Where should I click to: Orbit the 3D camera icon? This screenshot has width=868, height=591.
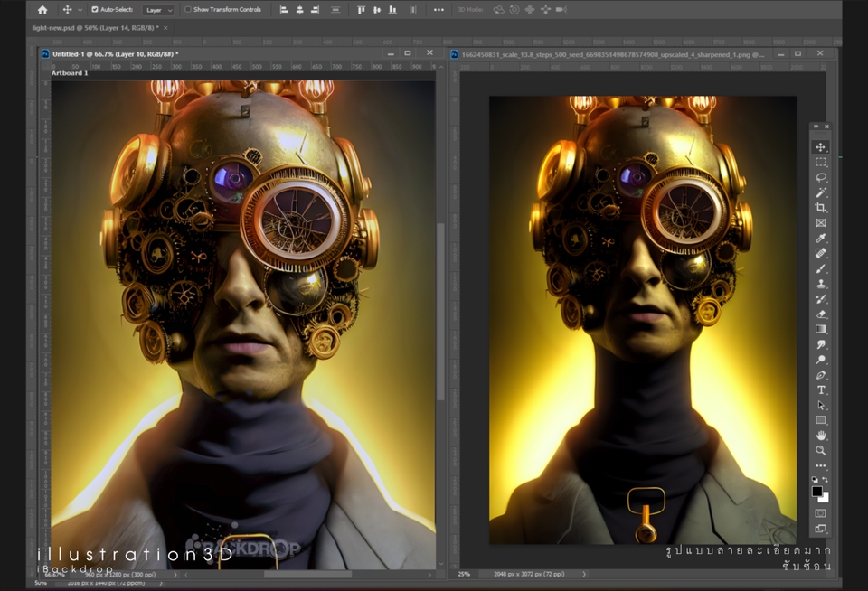[x=498, y=9]
